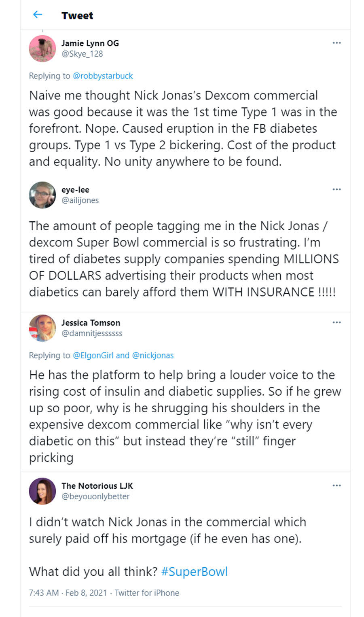Click the Tweet header title

[x=77, y=16]
